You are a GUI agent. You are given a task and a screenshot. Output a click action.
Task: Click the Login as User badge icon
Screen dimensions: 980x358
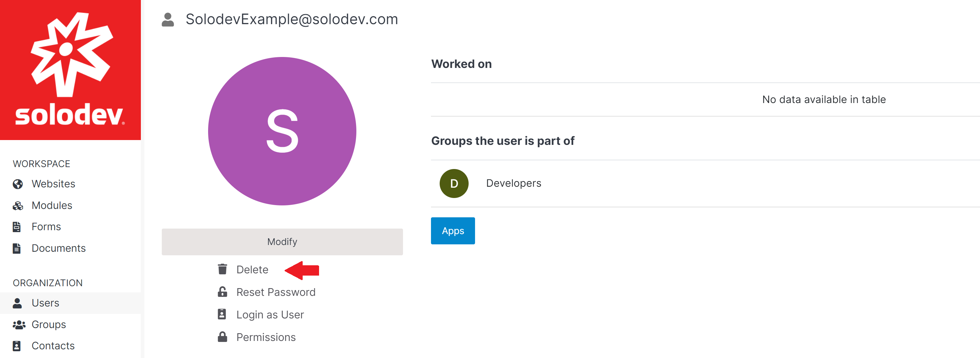(x=222, y=314)
